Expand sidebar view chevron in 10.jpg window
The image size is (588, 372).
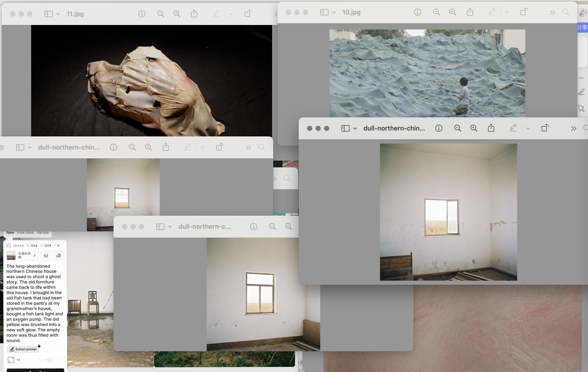(334, 12)
